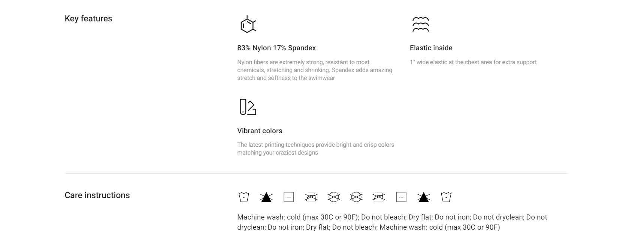This screenshot has height=245, width=644.
Task: Click the last machine wash tub icon
Action: coord(446,197)
